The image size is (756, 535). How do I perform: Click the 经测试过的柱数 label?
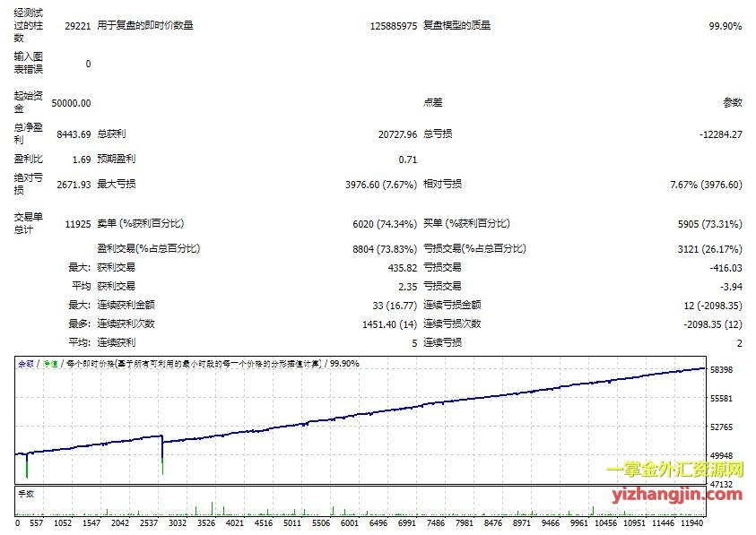coord(28,25)
